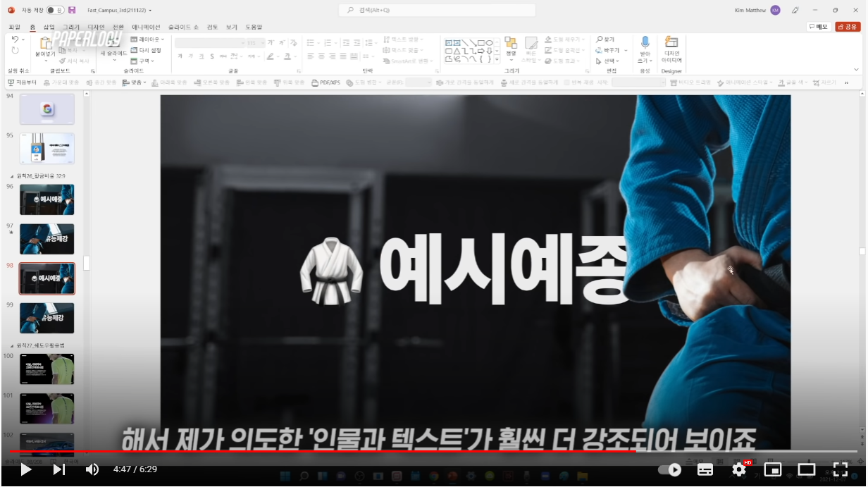Click the red 공유 share button
The width and height of the screenshot is (868, 487).
pyautogui.click(x=848, y=27)
